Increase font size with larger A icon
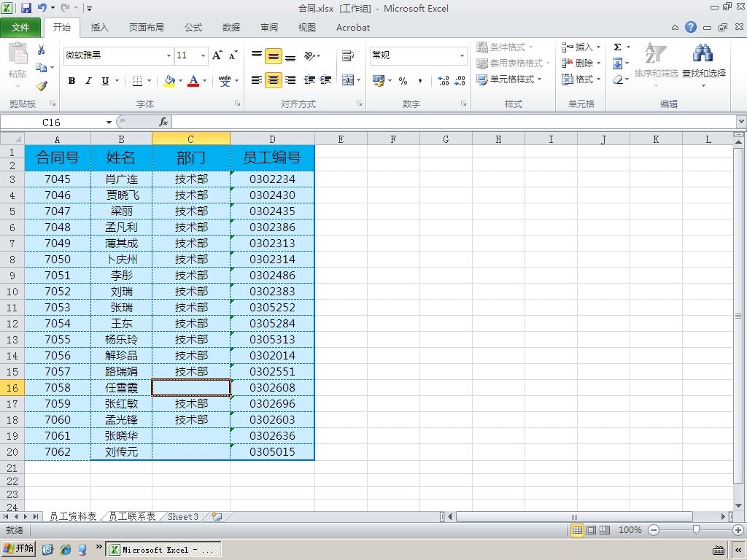Image resolution: width=747 pixels, height=560 pixels. tap(217, 55)
